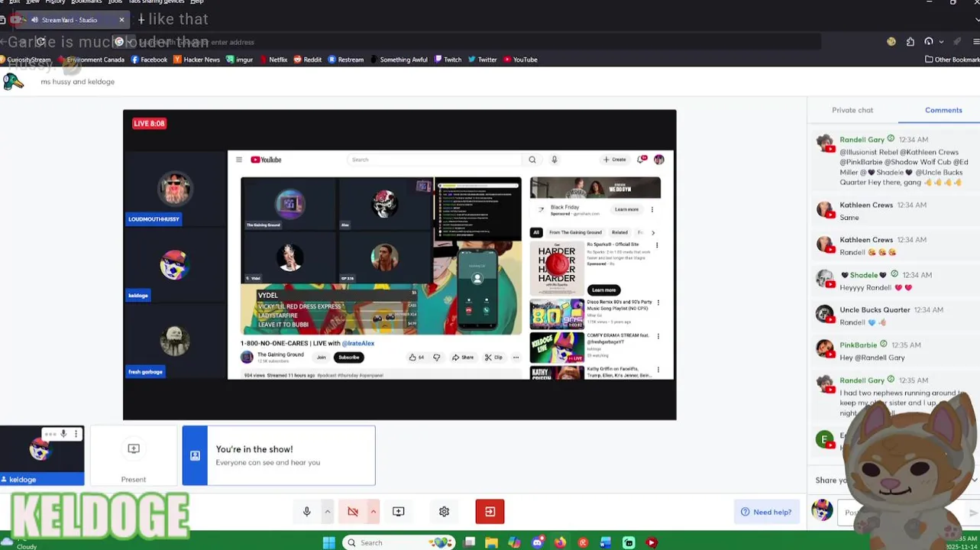Open the Reddit bookmark

pos(308,60)
